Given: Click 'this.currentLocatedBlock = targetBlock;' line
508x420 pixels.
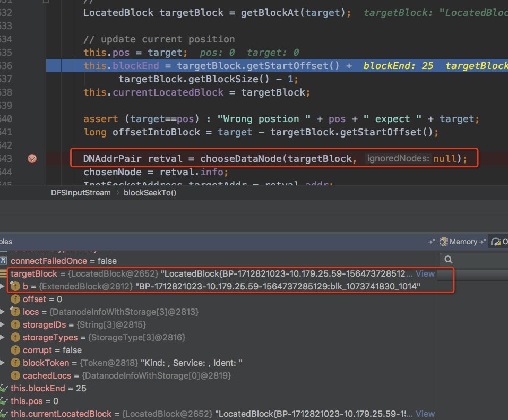Looking at the screenshot, I should point(196,92).
